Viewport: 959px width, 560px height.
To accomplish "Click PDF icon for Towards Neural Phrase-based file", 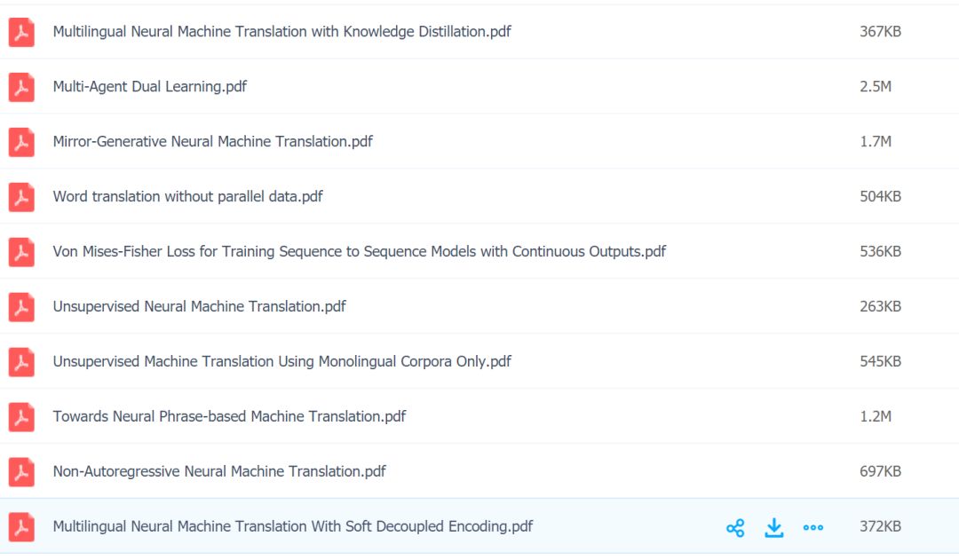I will [x=21, y=417].
